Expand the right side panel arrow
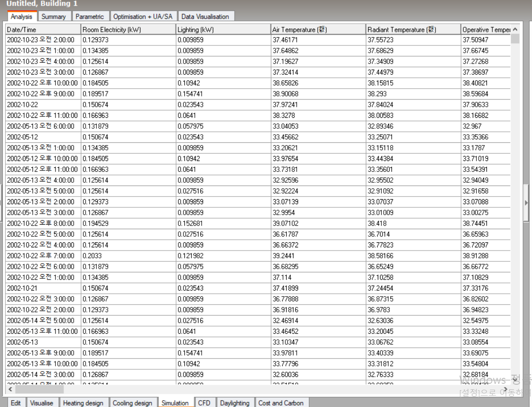 [x=527, y=203]
